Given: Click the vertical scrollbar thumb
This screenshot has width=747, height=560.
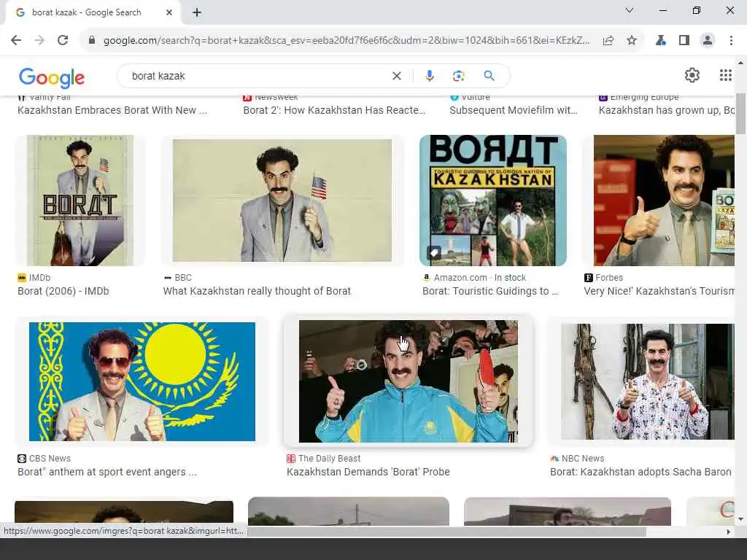Looking at the screenshot, I should [x=740, y=113].
